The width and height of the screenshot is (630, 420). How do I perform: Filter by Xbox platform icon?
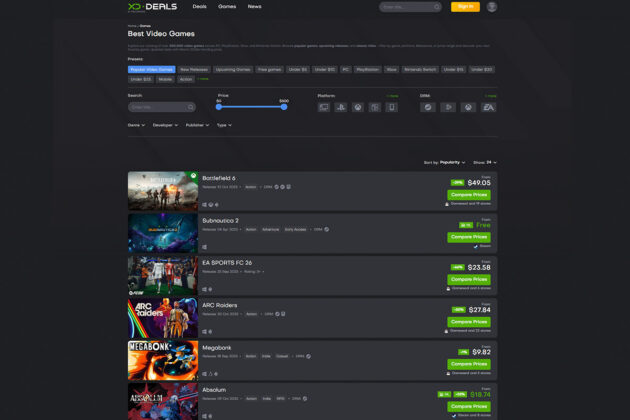click(358, 107)
